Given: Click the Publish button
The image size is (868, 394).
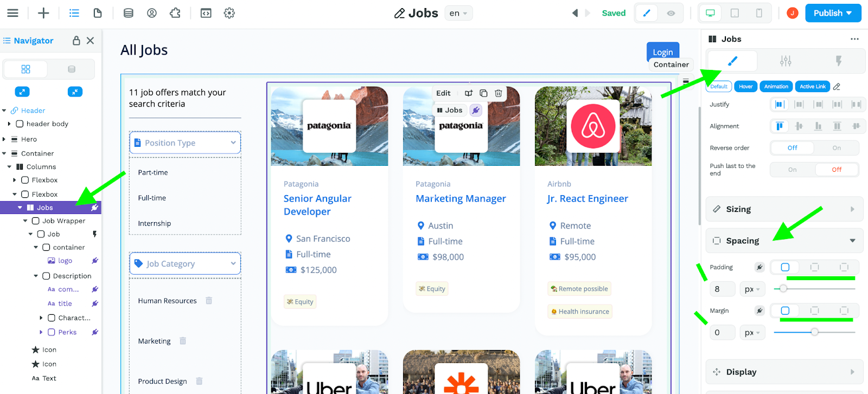Looking at the screenshot, I should tap(833, 13).
